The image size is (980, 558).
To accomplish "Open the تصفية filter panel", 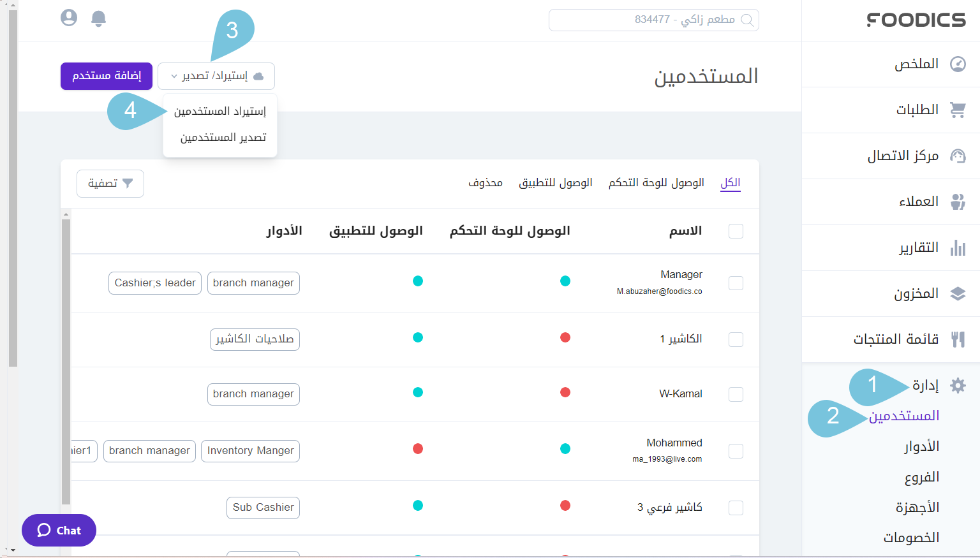I will [x=110, y=184].
